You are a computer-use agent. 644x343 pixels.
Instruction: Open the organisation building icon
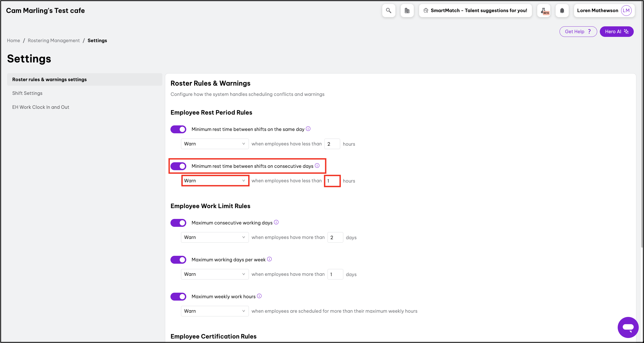pos(407,11)
